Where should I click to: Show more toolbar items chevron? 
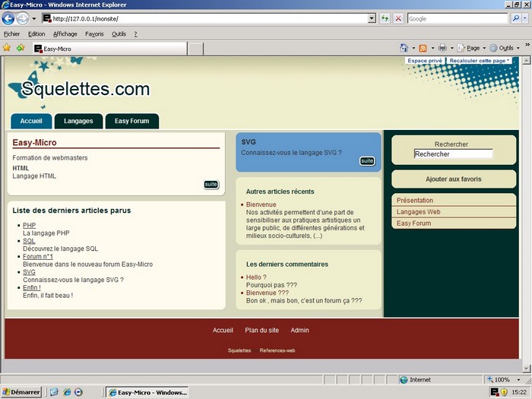pos(527,44)
